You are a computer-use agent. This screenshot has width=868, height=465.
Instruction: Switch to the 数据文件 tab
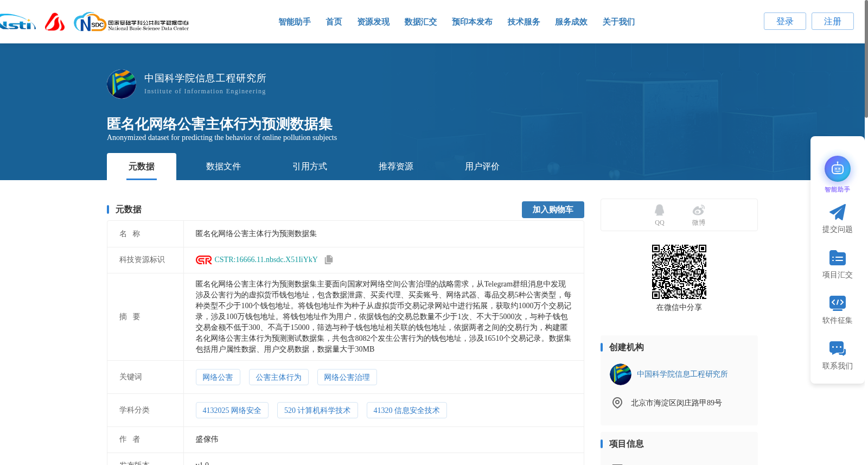[224, 167]
